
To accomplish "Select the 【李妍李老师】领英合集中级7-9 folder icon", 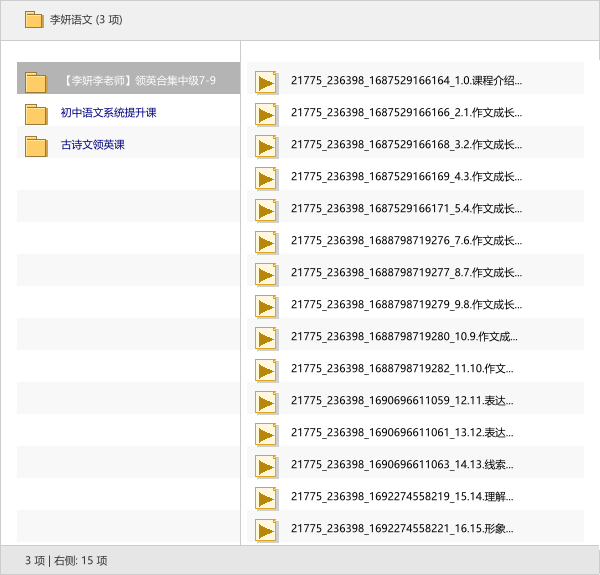I will coord(36,82).
